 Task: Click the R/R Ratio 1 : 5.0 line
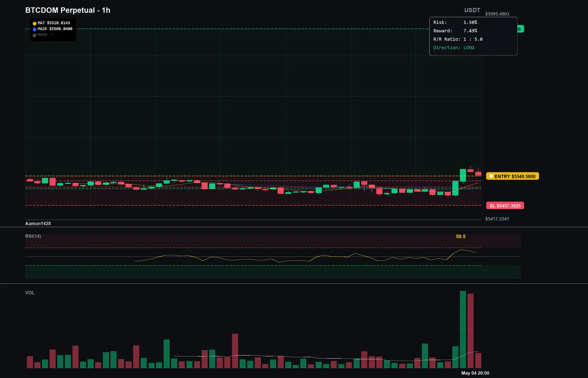pos(458,39)
